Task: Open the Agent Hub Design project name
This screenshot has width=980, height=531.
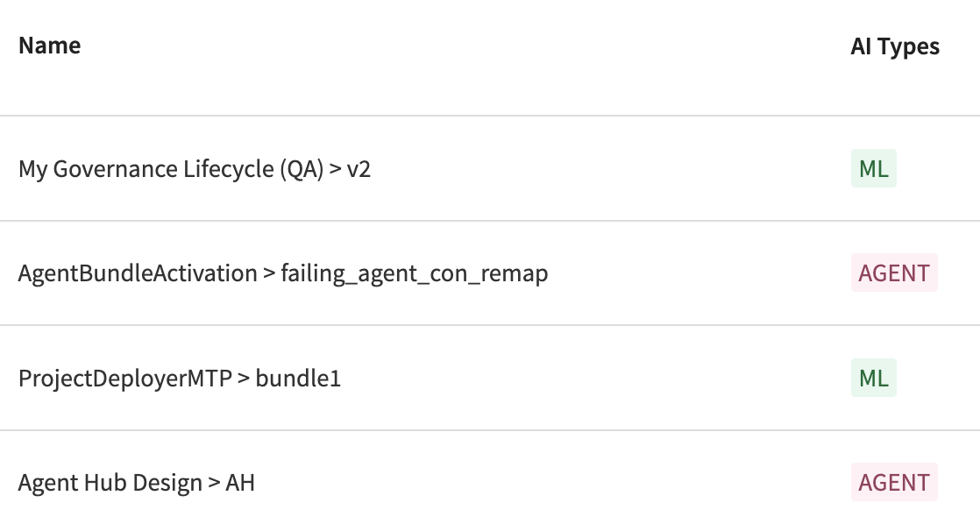Action: click(x=110, y=483)
